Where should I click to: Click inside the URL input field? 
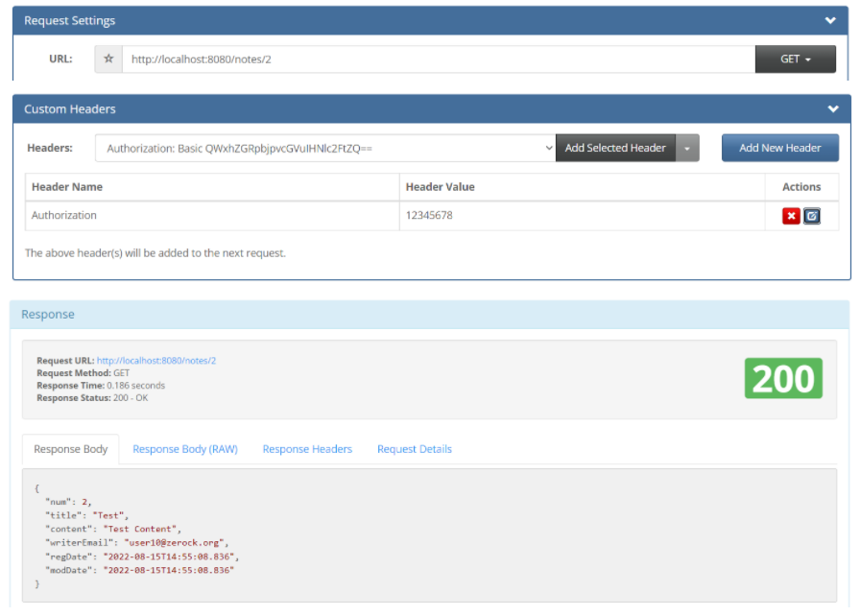click(432, 59)
